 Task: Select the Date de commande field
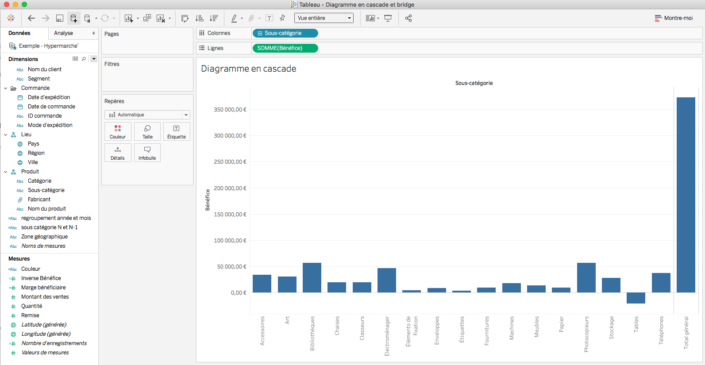pyautogui.click(x=51, y=107)
